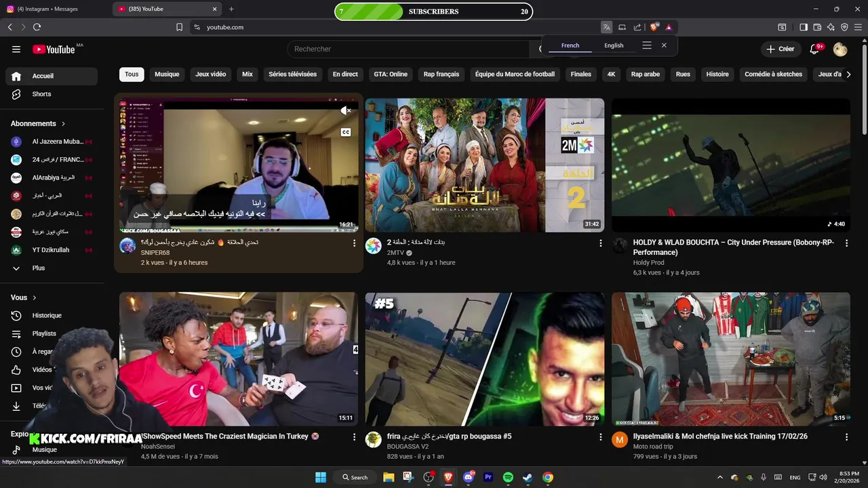The height and width of the screenshot is (488, 868).
Task: Open the browser main menu
Action: pyautogui.click(x=859, y=27)
